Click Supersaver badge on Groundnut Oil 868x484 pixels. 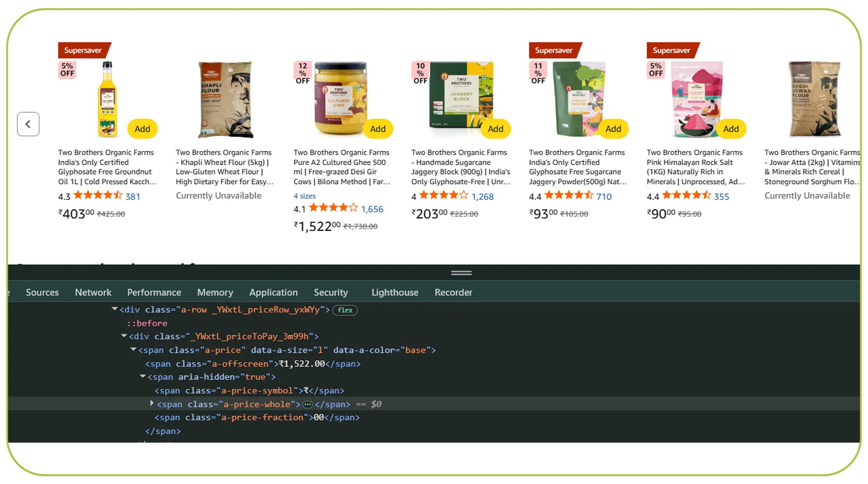pyautogui.click(x=84, y=50)
